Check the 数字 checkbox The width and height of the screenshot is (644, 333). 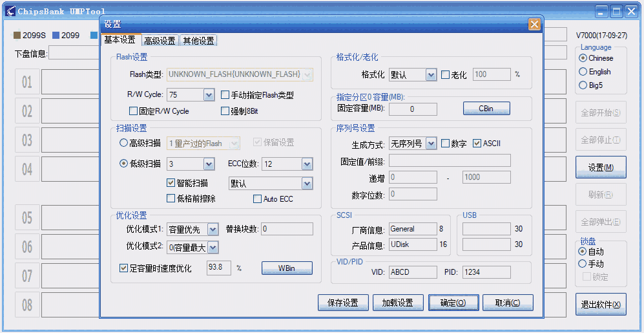[445, 144]
